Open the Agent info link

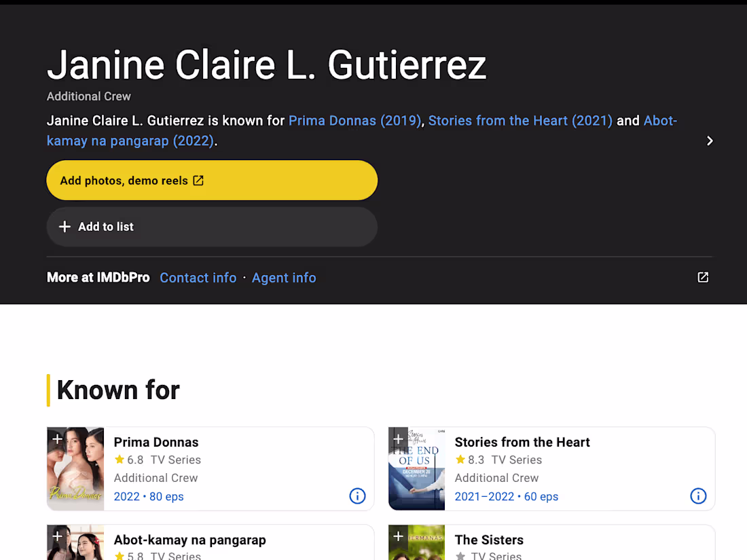tap(284, 278)
